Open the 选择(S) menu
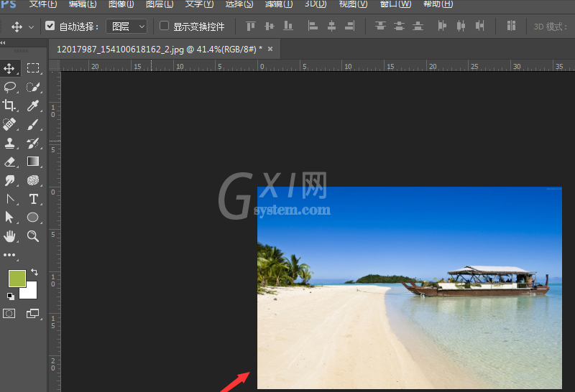 pyautogui.click(x=239, y=4)
